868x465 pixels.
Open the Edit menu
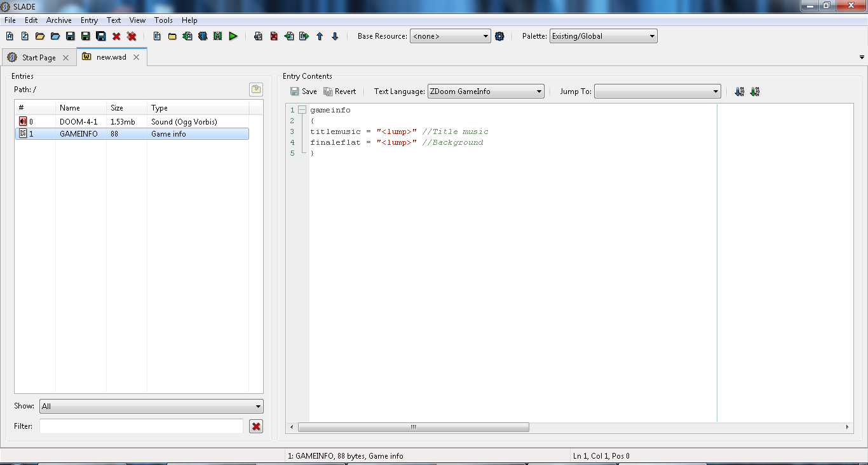(31, 20)
